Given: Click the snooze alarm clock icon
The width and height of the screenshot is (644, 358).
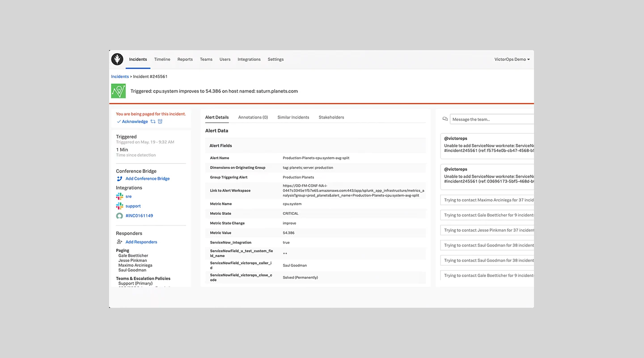Looking at the screenshot, I should tap(160, 122).
